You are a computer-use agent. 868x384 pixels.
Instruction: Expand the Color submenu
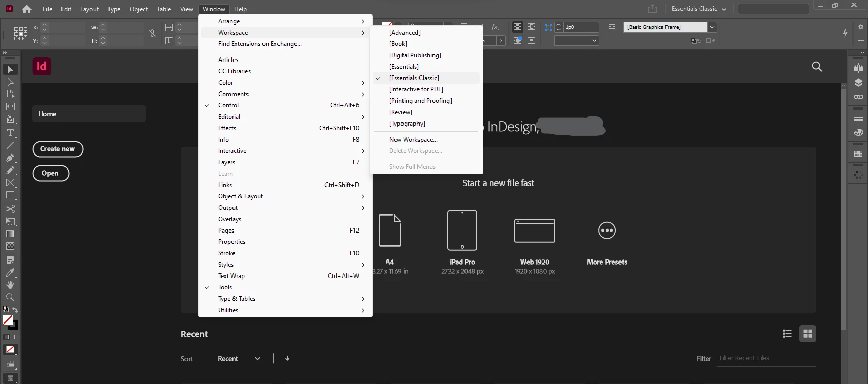(285, 83)
